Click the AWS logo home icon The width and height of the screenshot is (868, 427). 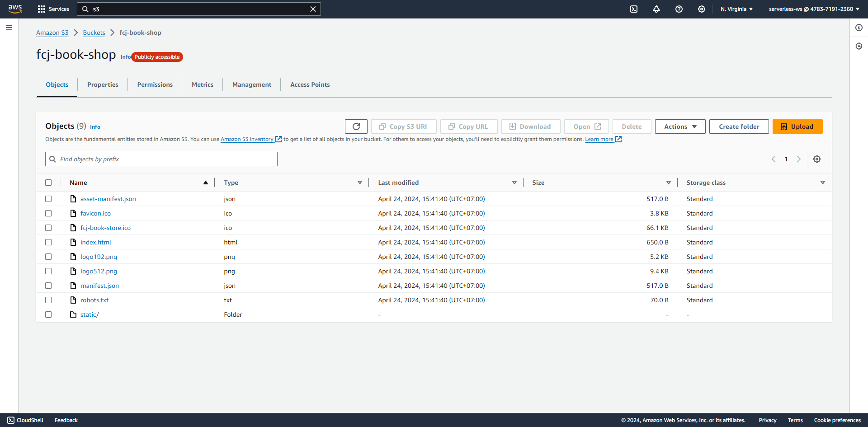15,9
